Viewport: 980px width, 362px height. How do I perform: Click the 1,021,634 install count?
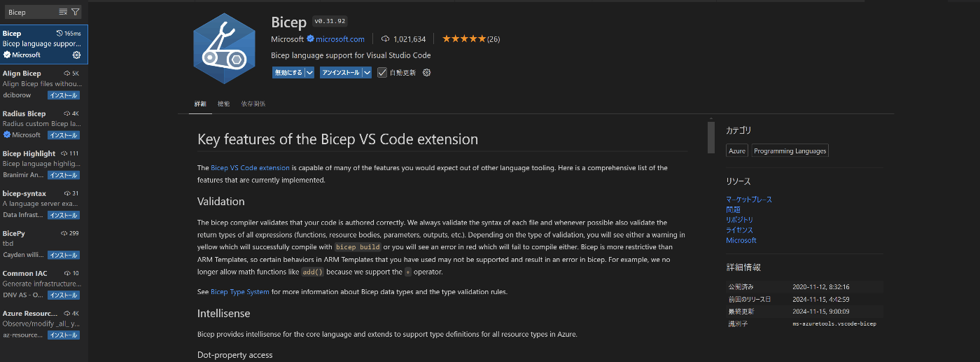409,39
